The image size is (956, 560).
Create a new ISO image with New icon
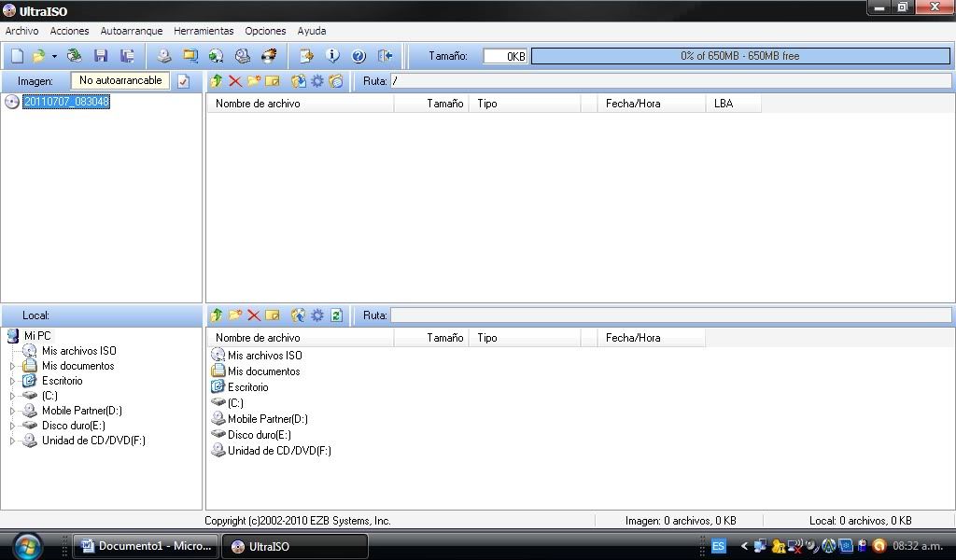pyautogui.click(x=17, y=56)
